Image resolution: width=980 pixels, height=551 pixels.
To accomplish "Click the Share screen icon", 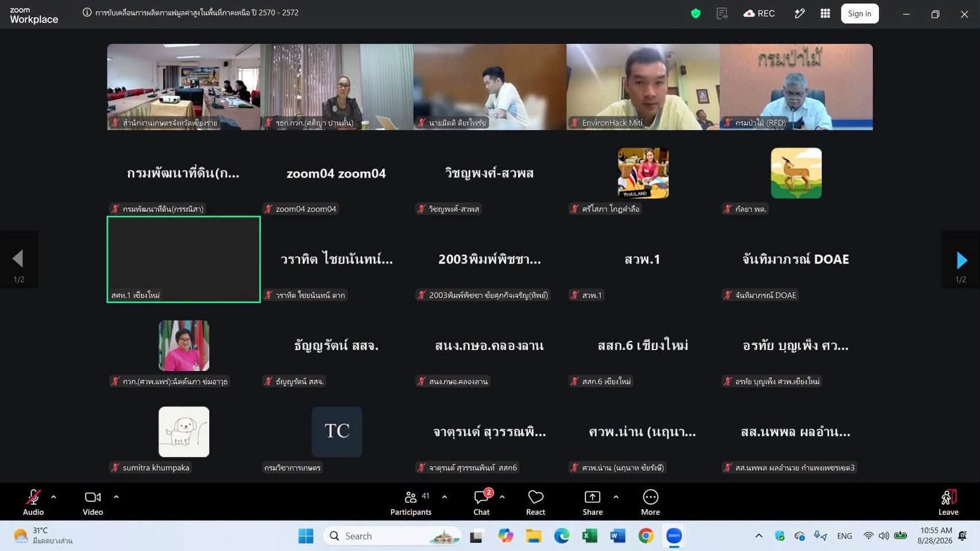I will [592, 497].
